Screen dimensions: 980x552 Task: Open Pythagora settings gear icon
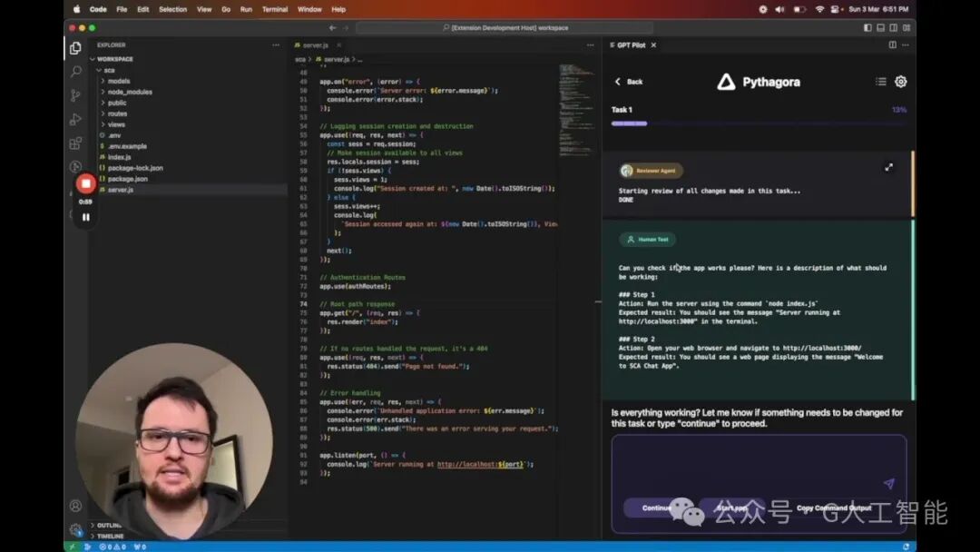901,82
